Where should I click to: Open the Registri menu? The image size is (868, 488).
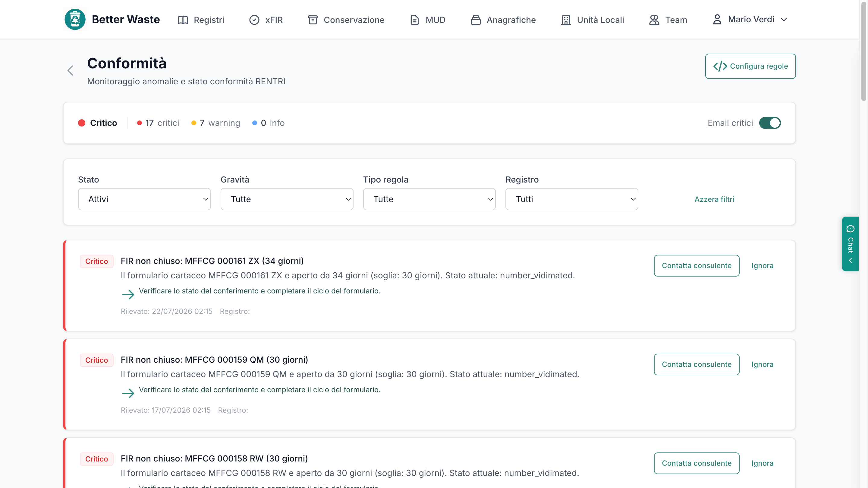point(201,20)
